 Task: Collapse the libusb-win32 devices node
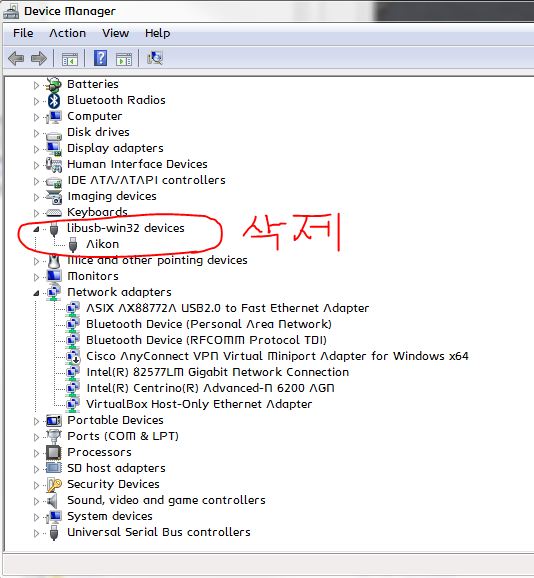point(36,229)
